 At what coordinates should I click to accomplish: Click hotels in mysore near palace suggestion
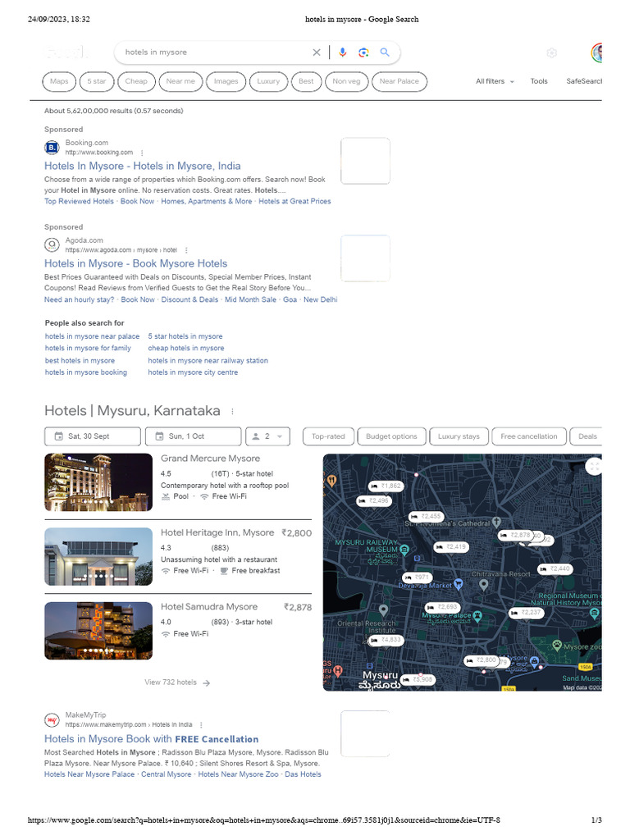point(92,336)
